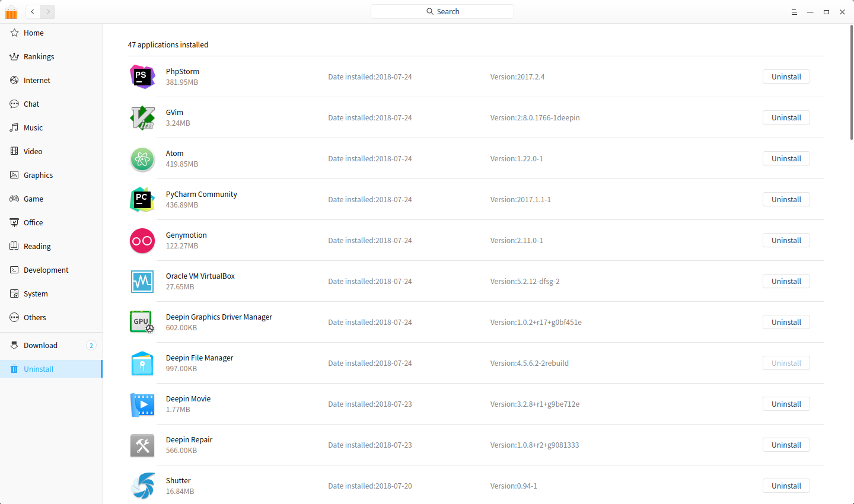Select the System category
Viewport: 854px width, 504px height.
coord(51,294)
